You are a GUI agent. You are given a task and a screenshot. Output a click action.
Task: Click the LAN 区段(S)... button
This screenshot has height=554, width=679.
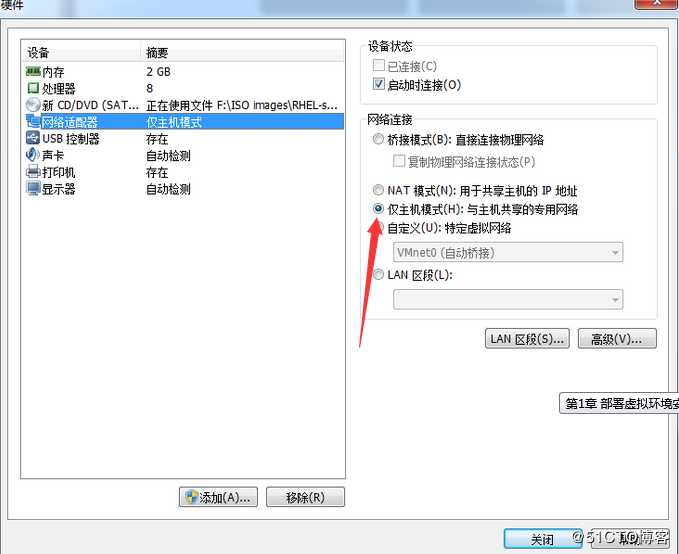coord(527,339)
